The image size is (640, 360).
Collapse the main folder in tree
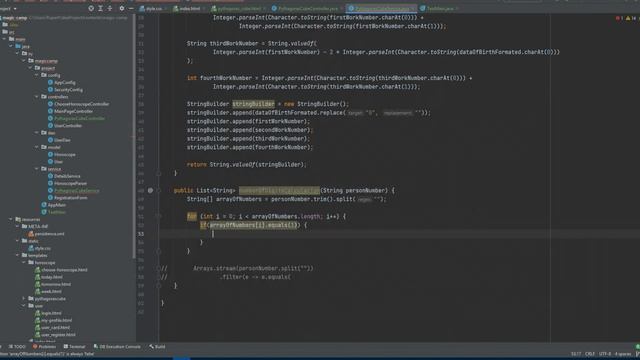(4, 39)
